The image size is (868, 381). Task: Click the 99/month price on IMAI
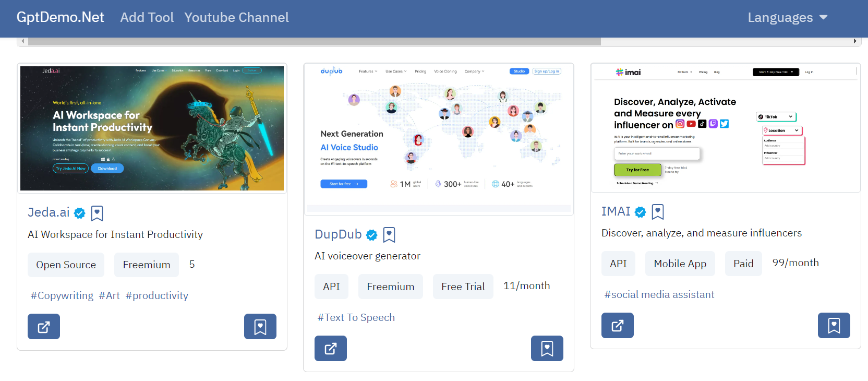(x=795, y=263)
